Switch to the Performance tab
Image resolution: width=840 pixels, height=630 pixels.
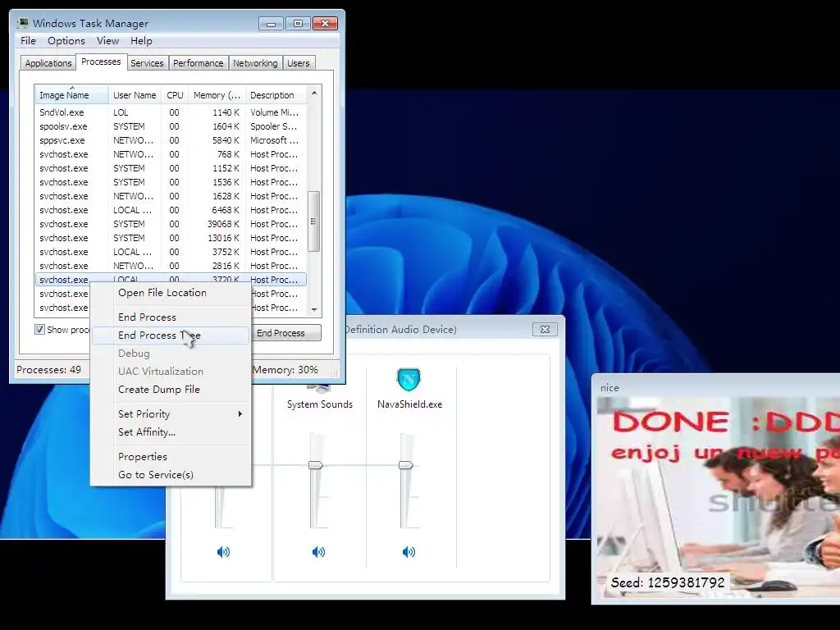click(199, 63)
